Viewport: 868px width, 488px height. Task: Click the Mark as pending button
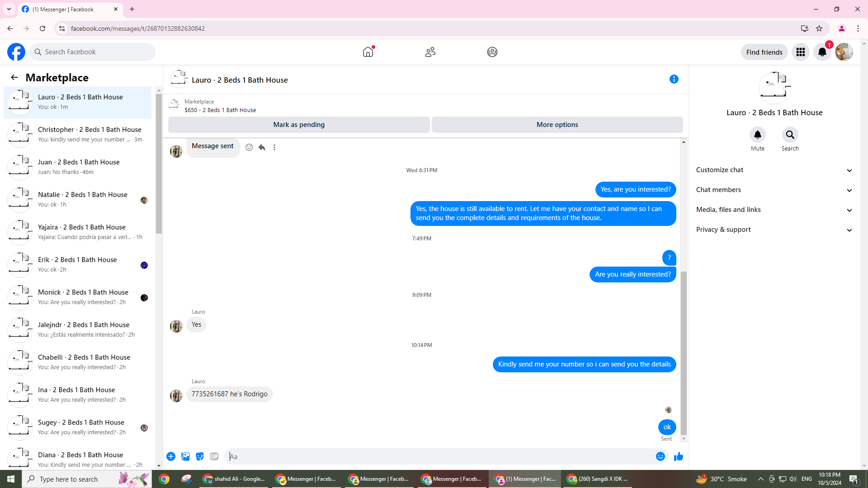pyautogui.click(x=299, y=125)
